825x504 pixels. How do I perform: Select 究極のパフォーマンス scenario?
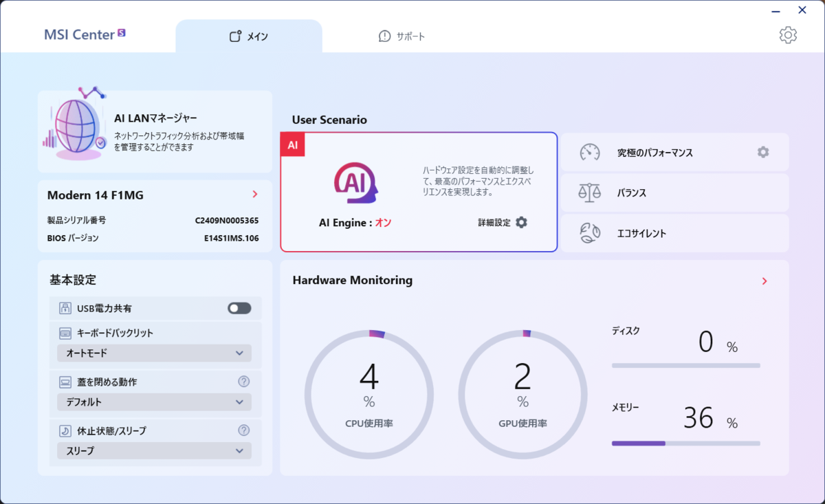[x=674, y=153]
